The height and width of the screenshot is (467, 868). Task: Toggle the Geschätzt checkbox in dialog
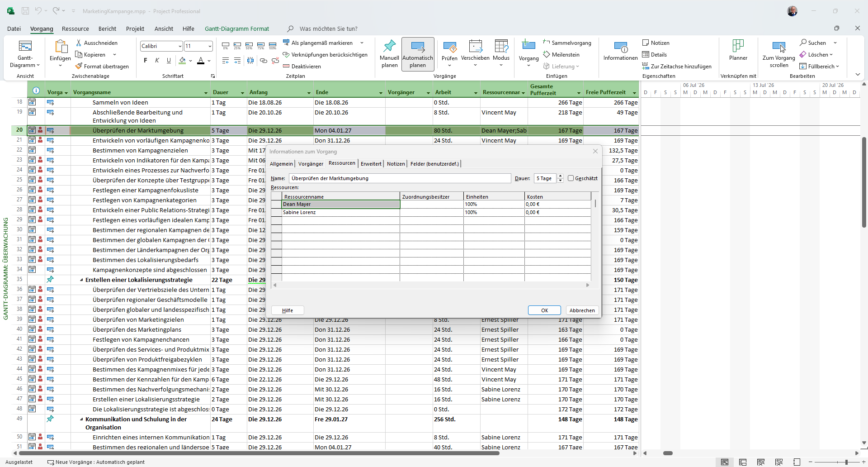(571, 178)
